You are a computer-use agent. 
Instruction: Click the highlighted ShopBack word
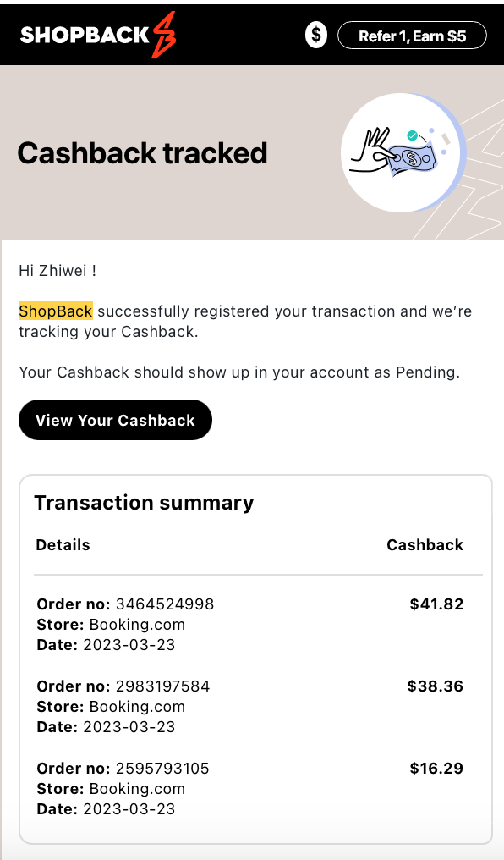click(55, 311)
